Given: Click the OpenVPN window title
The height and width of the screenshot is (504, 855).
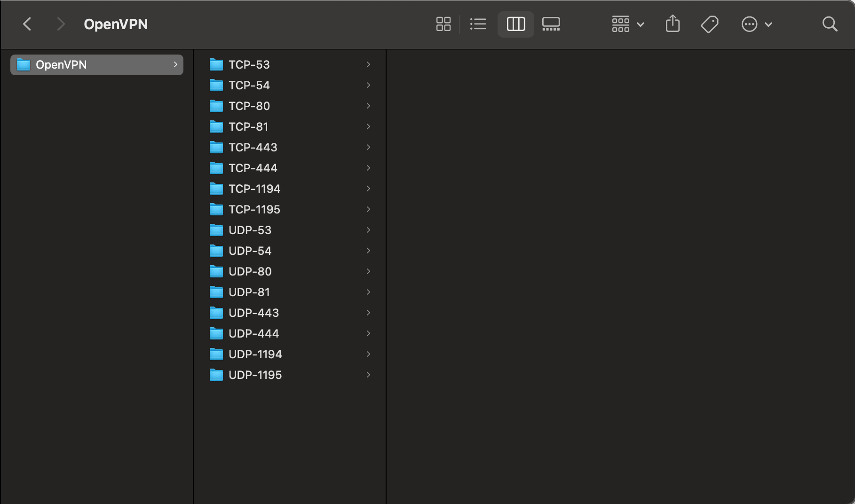Looking at the screenshot, I should click(116, 24).
